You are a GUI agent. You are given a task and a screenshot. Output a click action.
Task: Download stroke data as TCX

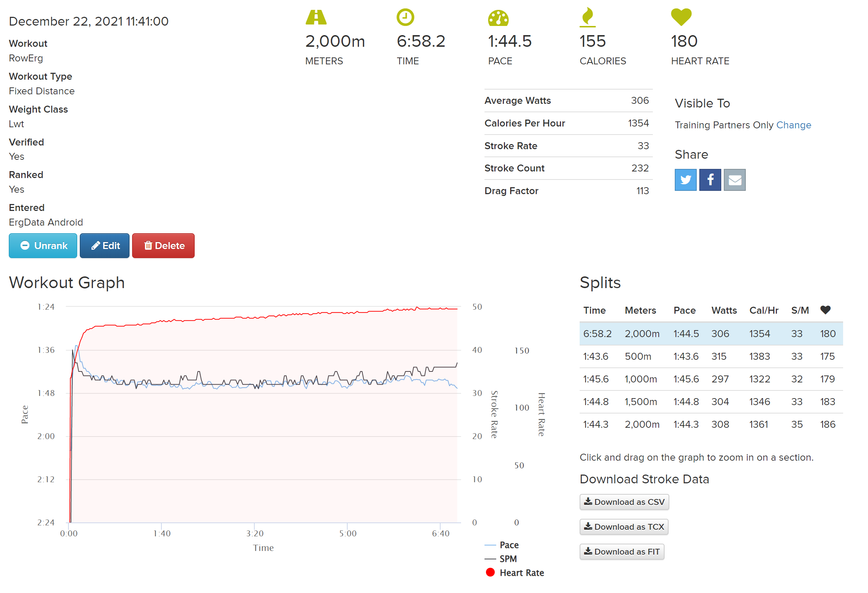pyautogui.click(x=624, y=527)
